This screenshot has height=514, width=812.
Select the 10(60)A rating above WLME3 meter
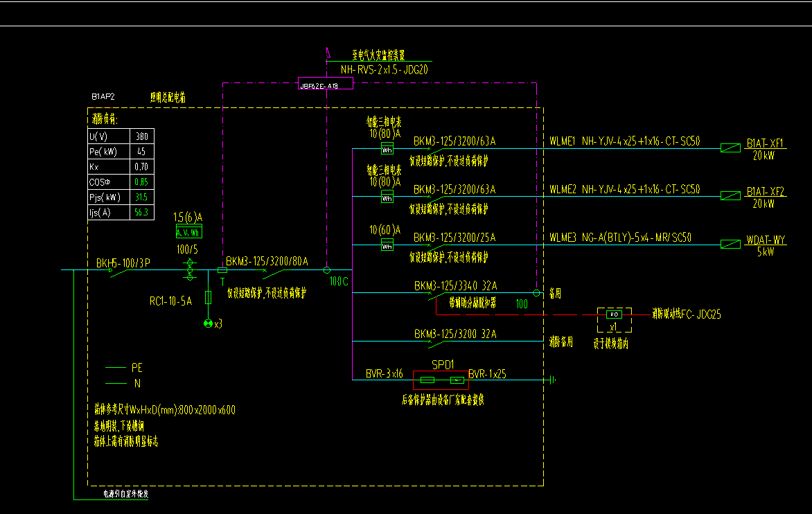pyautogui.click(x=385, y=230)
